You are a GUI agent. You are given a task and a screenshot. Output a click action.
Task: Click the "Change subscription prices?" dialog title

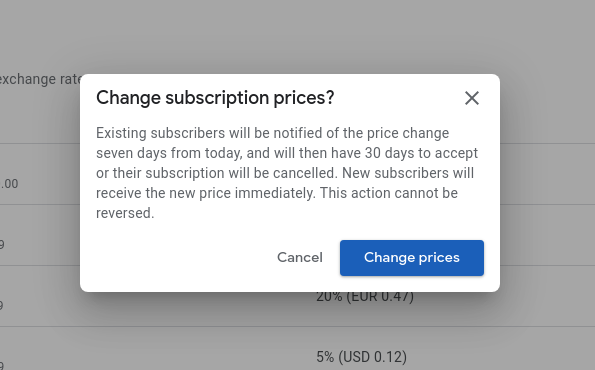coord(215,98)
